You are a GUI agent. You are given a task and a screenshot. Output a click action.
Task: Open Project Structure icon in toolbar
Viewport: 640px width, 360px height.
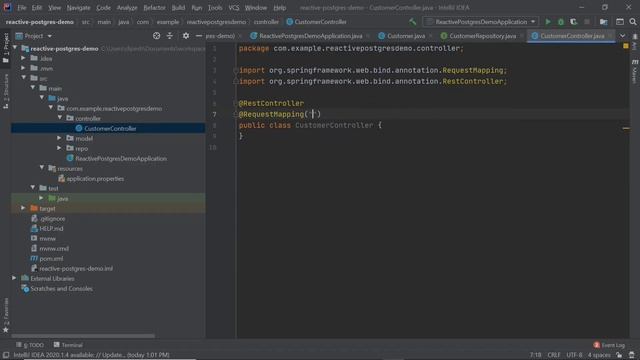(x=603, y=22)
